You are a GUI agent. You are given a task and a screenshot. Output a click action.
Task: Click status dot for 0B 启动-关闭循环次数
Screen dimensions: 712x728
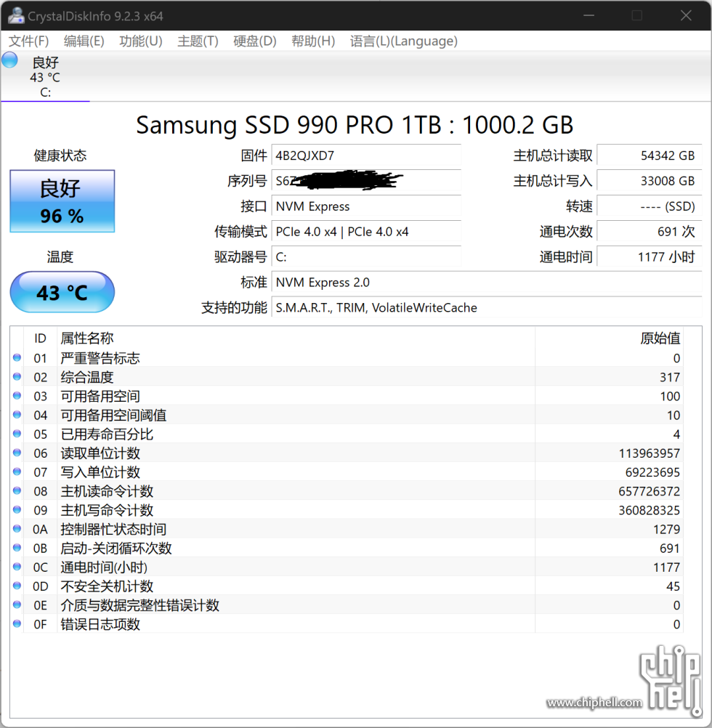(x=17, y=548)
